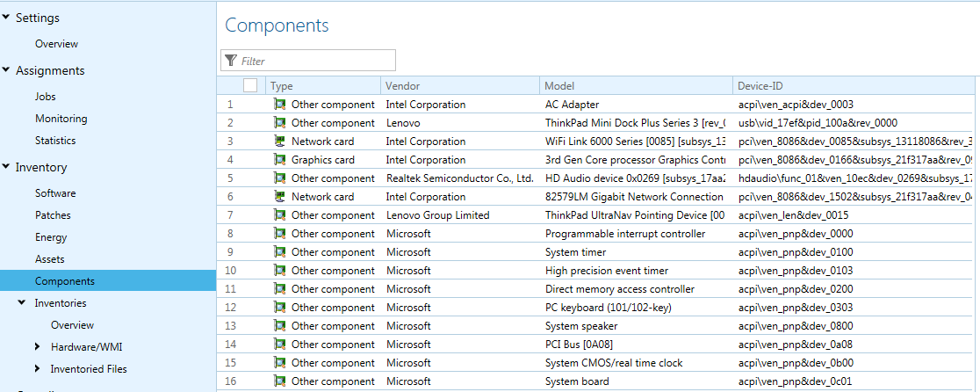Click into the Filter text field

coord(316,61)
